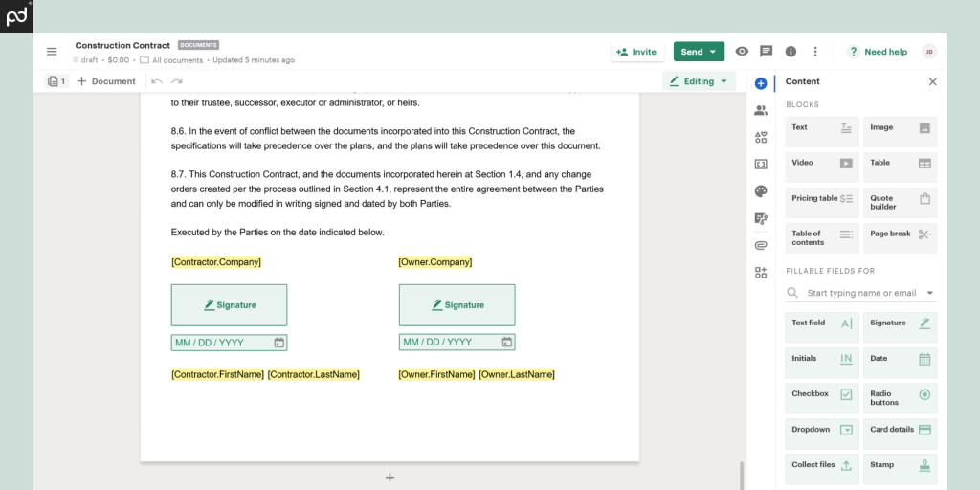Click the document vertical scrollbar
This screenshot has width=980, height=490.
742,477
